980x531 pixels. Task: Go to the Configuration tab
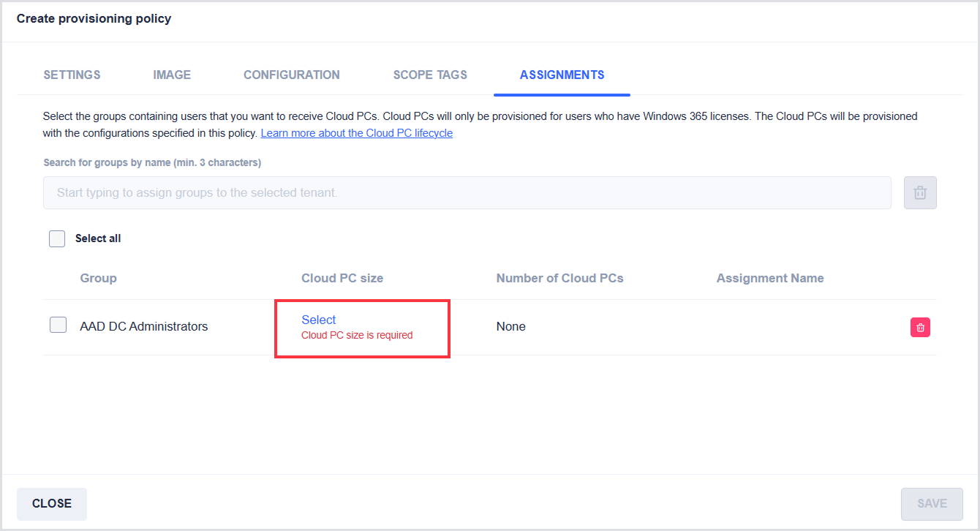tap(291, 75)
